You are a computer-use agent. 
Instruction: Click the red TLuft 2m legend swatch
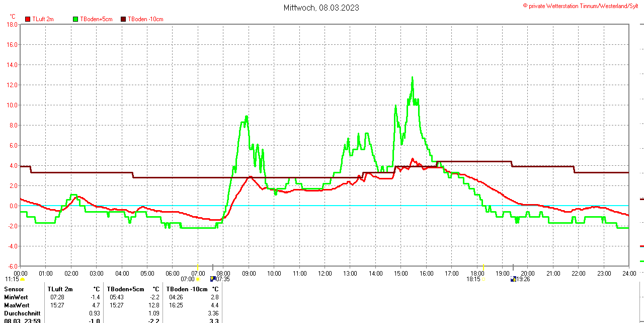click(x=28, y=19)
